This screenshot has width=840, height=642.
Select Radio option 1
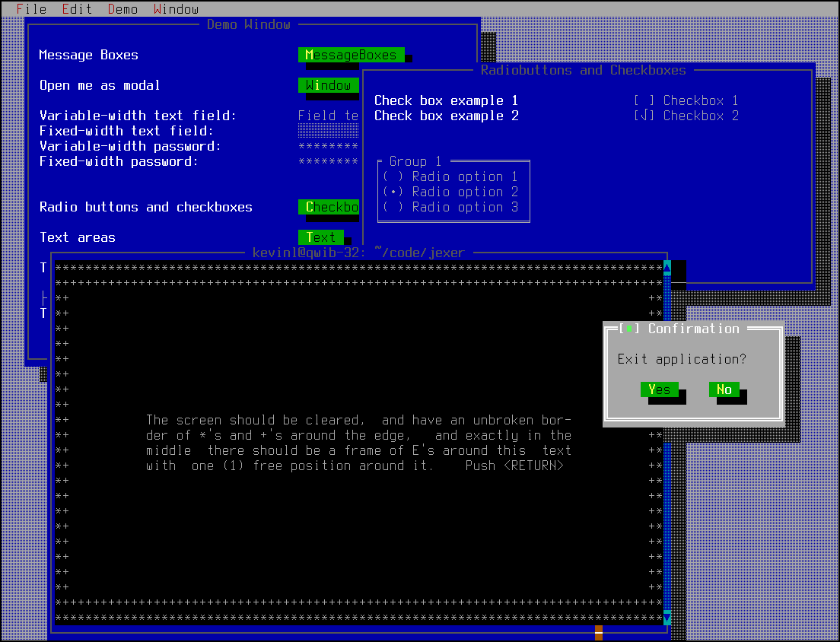(x=393, y=176)
